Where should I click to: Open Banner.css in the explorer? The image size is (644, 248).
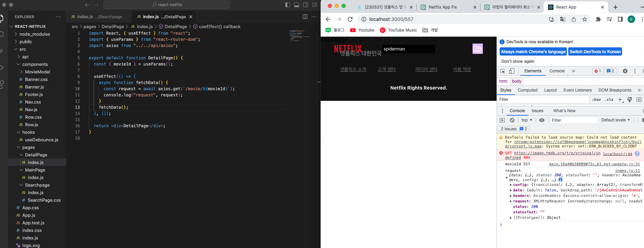click(x=36, y=79)
